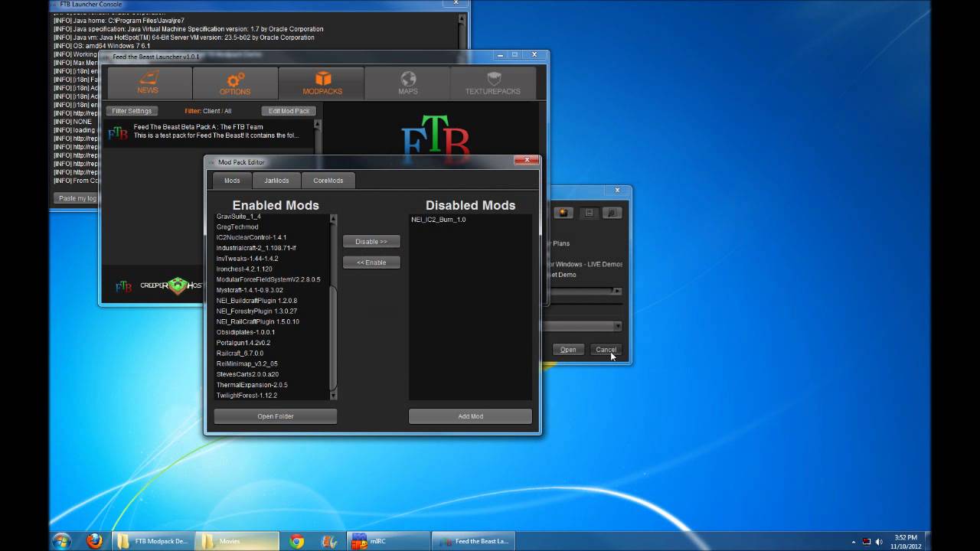
Task: Click the CreeperHost logo in launcher
Action: point(171,286)
